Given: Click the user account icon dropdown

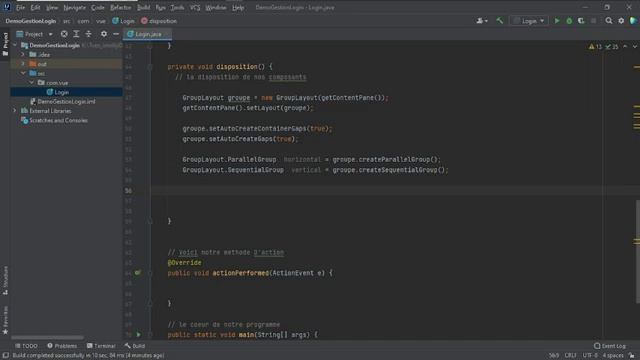Looking at the screenshot, I should 482,20.
